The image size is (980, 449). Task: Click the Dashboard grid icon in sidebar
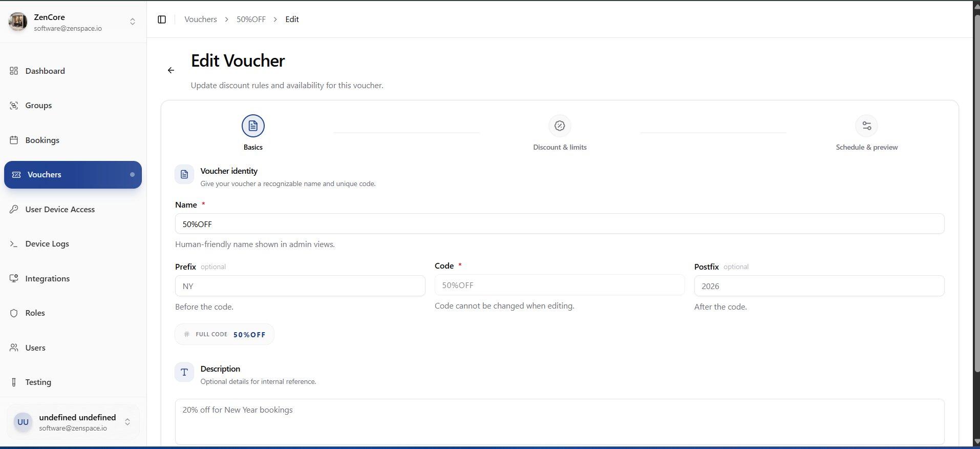14,71
